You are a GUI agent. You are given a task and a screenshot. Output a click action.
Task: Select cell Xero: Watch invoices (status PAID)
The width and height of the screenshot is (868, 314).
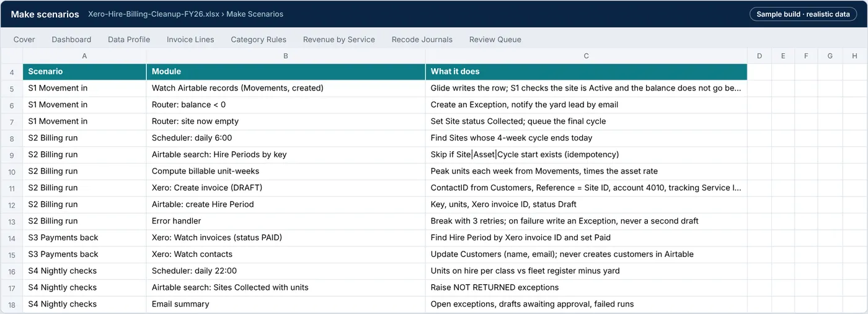(x=286, y=238)
